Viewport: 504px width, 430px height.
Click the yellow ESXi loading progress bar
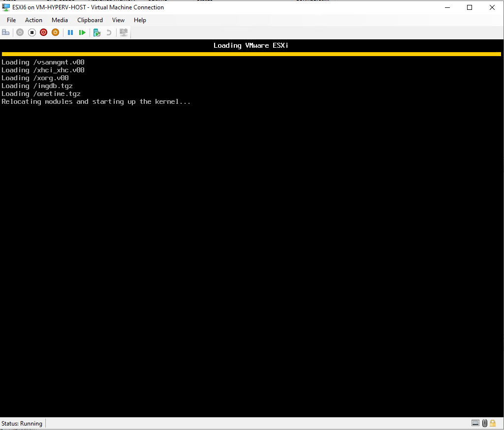click(252, 54)
